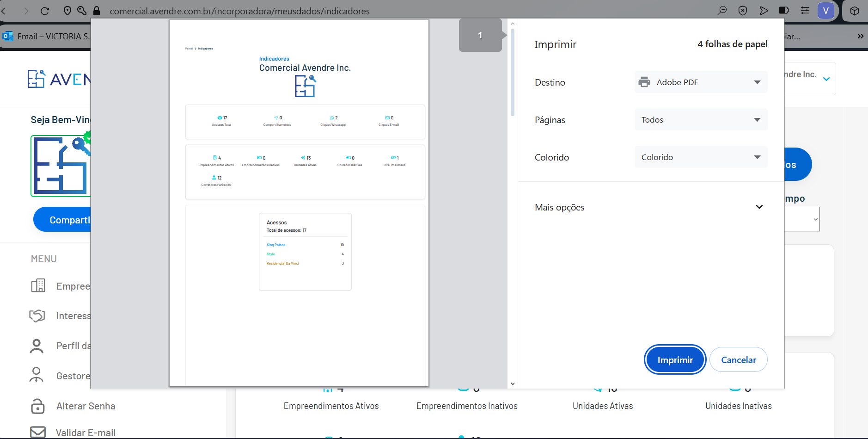Open the browser settings sliders icon

[x=805, y=10]
